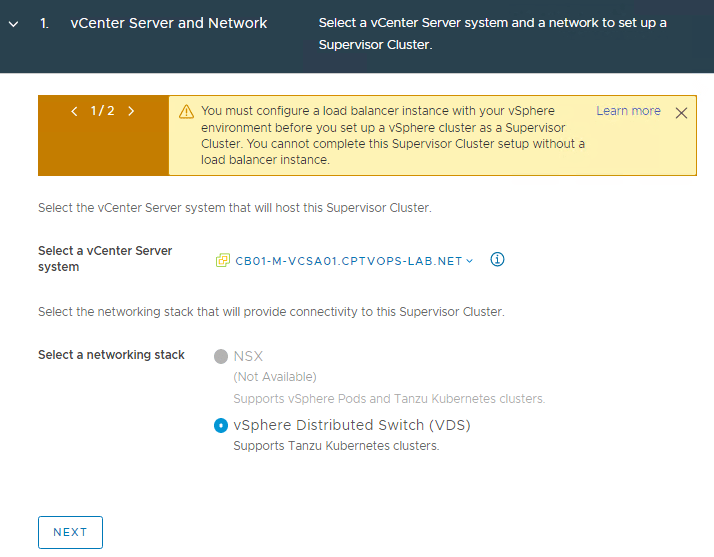This screenshot has height=557, width=714.
Task: Click the yellow warning triangle icon
Action: (186, 112)
